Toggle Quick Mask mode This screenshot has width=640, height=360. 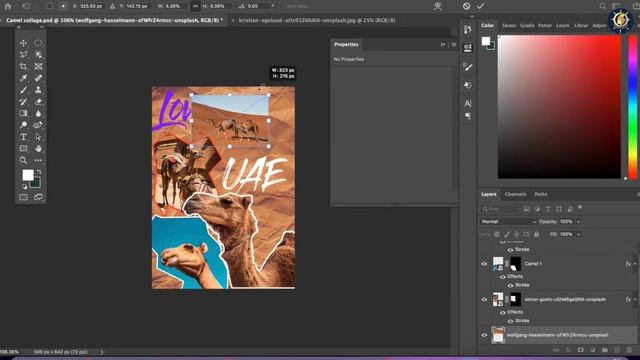point(23,198)
